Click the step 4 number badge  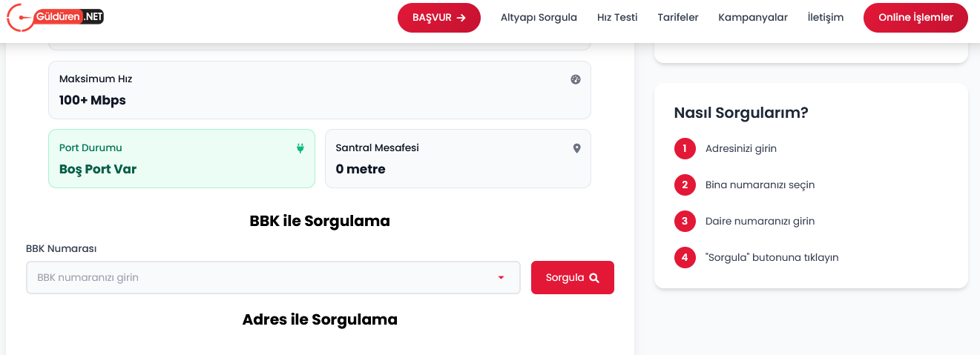click(x=685, y=257)
